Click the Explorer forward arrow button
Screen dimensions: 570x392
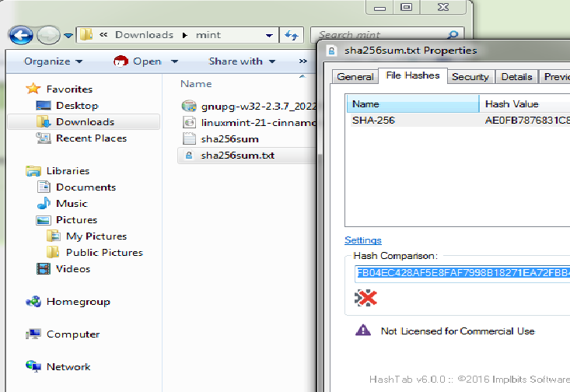[49, 35]
